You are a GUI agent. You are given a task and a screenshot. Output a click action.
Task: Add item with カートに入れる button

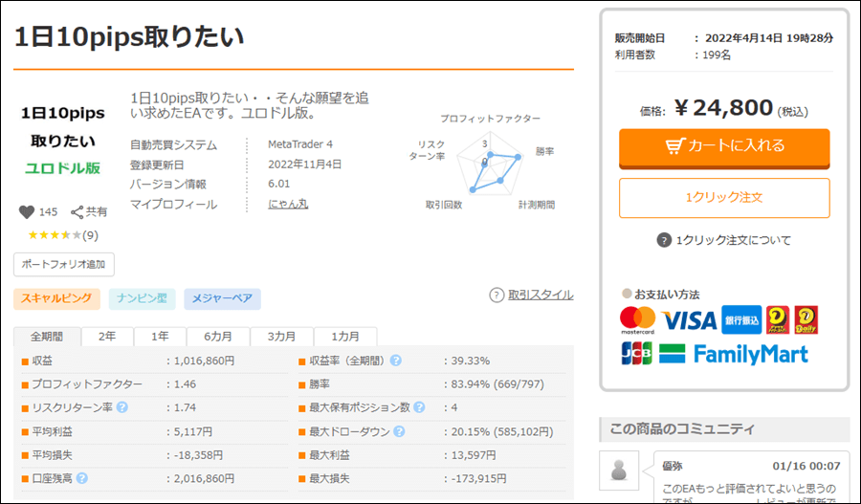coord(724,146)
